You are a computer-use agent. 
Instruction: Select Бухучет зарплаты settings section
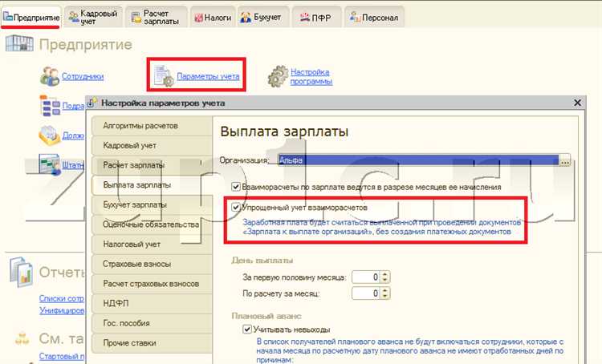(152, 204)
